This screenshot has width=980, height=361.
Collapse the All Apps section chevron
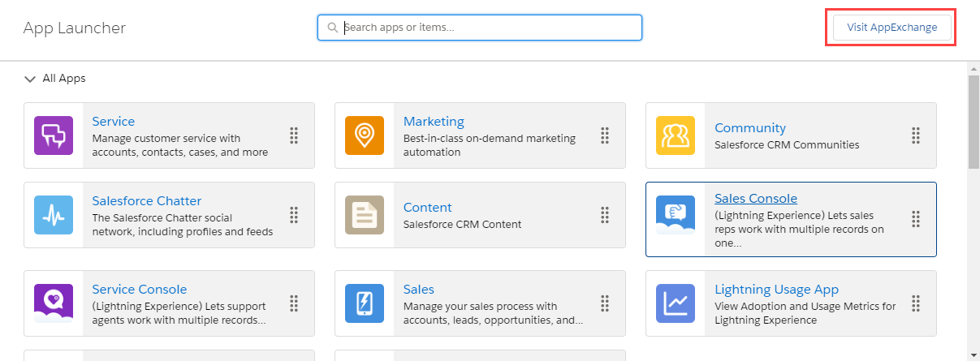[x=30, y=80]
